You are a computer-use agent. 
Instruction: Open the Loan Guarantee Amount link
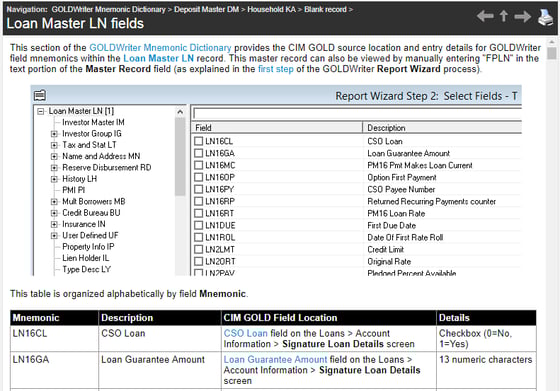(x=275, y=359)
